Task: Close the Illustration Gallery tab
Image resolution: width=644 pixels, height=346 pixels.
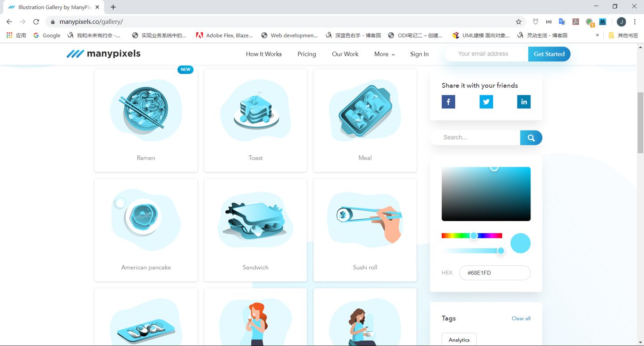Action: point(97,7)
